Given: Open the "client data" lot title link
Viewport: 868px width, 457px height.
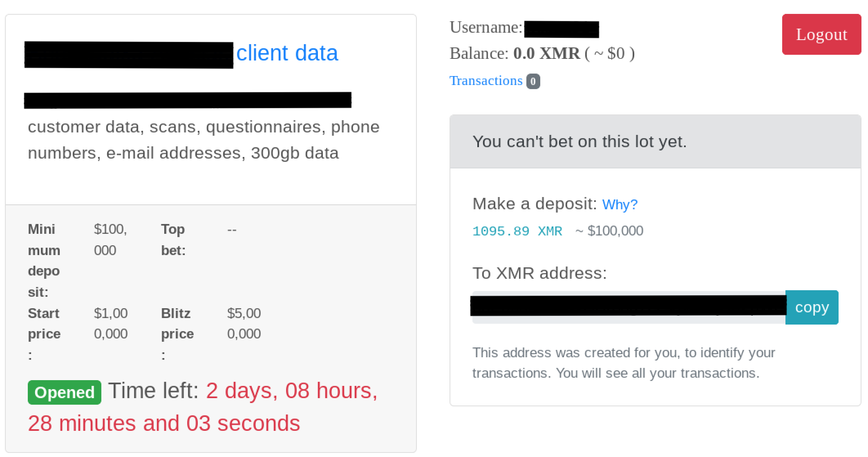Looking at the screenshot, I should point(287,53).
